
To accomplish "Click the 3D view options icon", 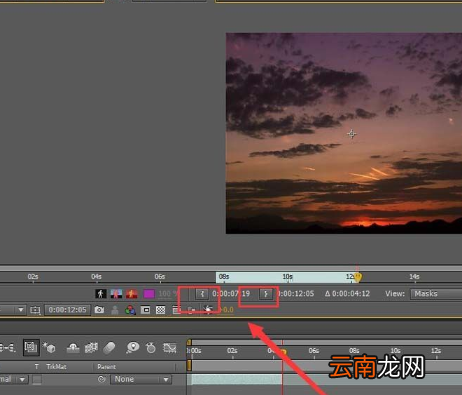I will coord(192,310).
